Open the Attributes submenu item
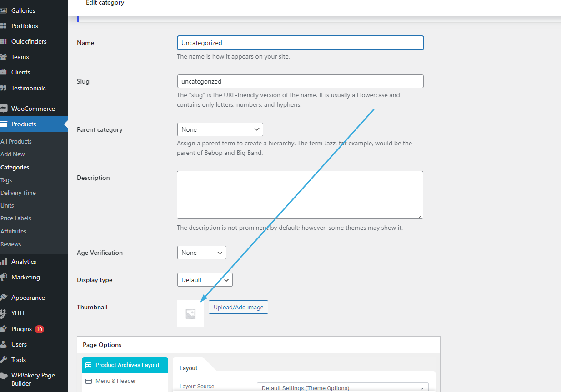This screenshot has width=561, height=392. [13, 231]
